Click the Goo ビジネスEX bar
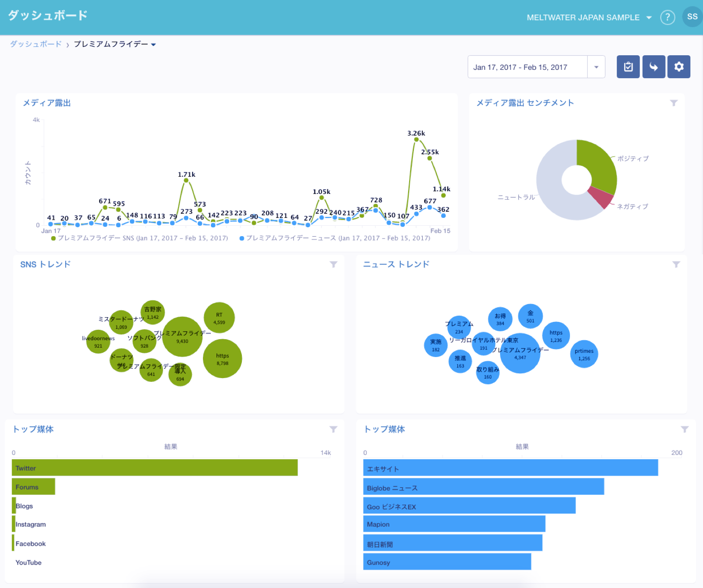The image size is (703, 588). [x=470, y=506]
